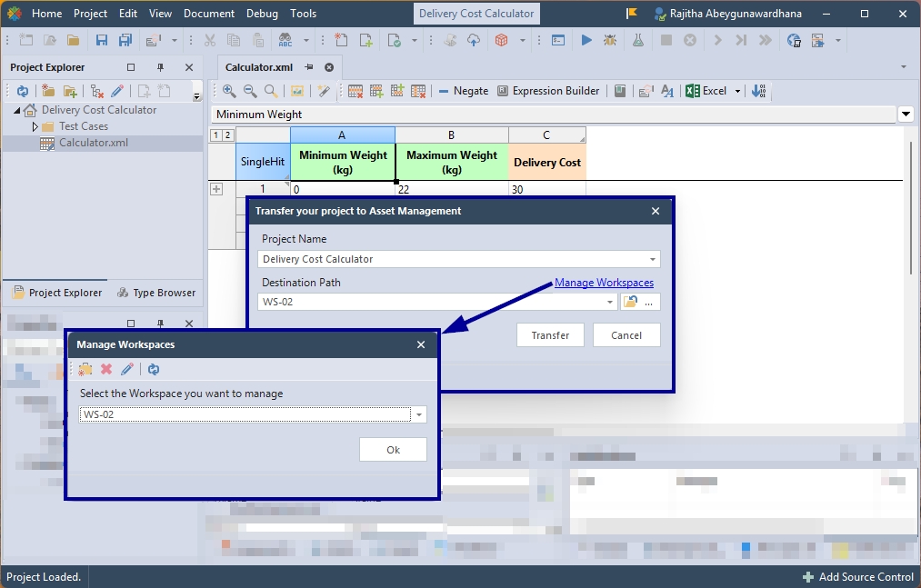The height and width of the screenshot is (588, 921).
Task: Open the Find options dropdown arrow
Action: tap(306, 40)
